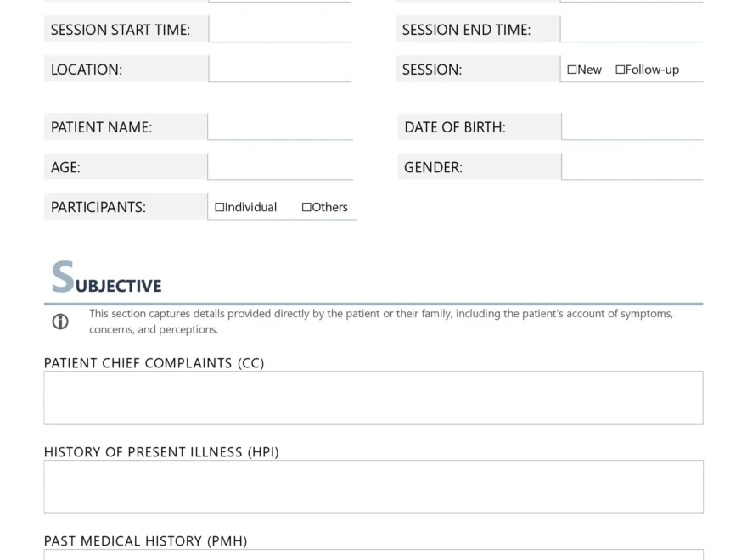Viewport: 747px width, 560px height.
Task: Click the Subjective section heading
Action: click(x=107, y=280)
